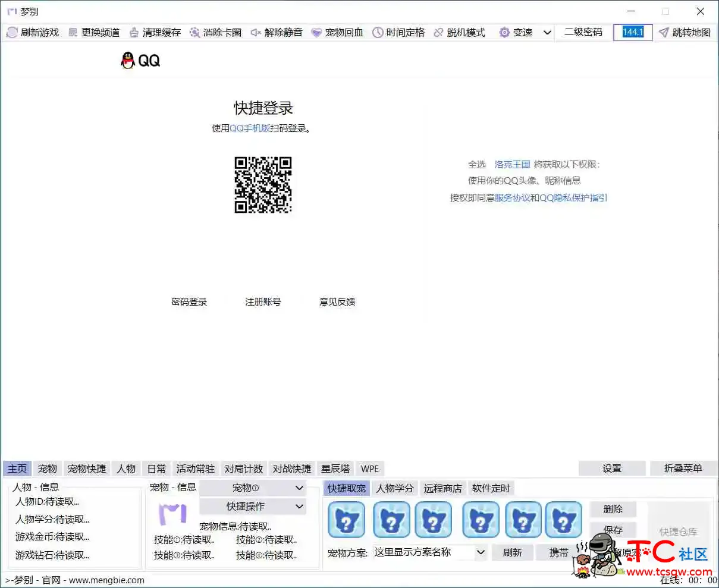
Task: Expand the 快捷操作 quick actions dropdown
Action: pyautogui.click(x=252, y=507)
